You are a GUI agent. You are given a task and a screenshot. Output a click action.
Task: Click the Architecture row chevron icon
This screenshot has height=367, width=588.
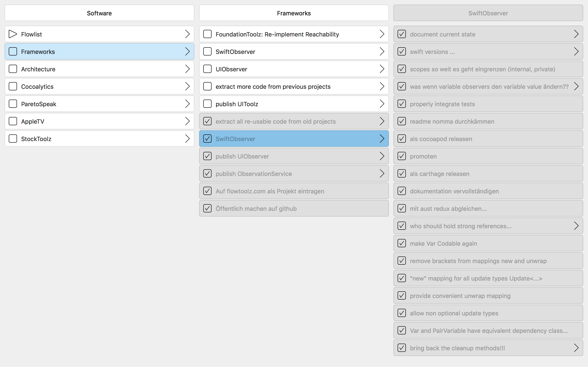pos(187,69)
